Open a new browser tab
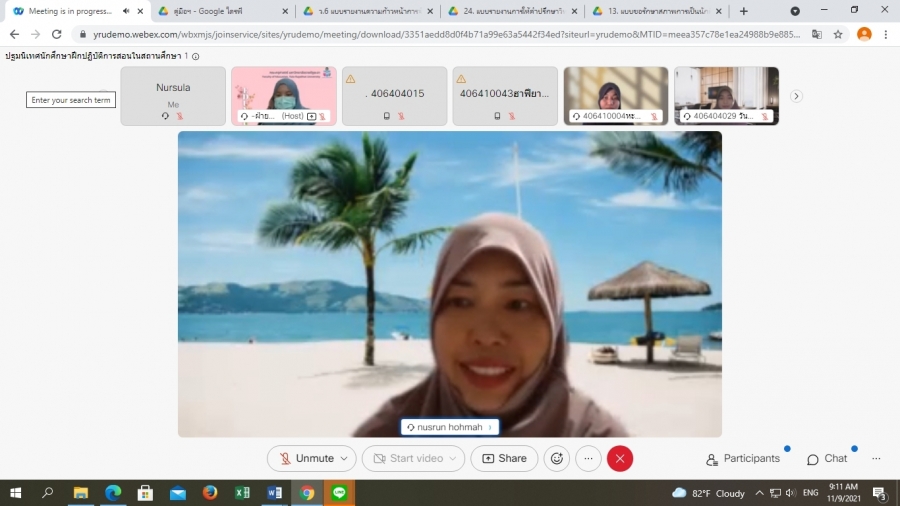This screenshot has width=900, height=506. (x=743, y=11)
